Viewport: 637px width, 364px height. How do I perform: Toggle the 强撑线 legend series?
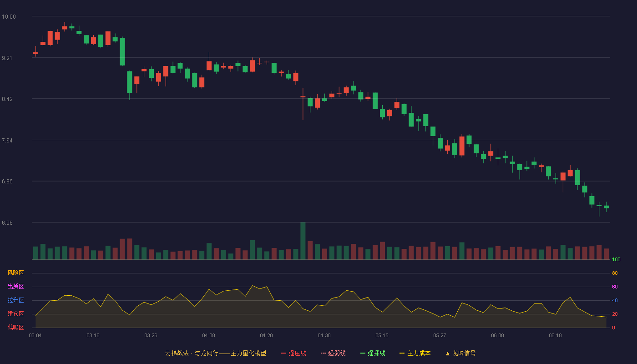point(373,353)
